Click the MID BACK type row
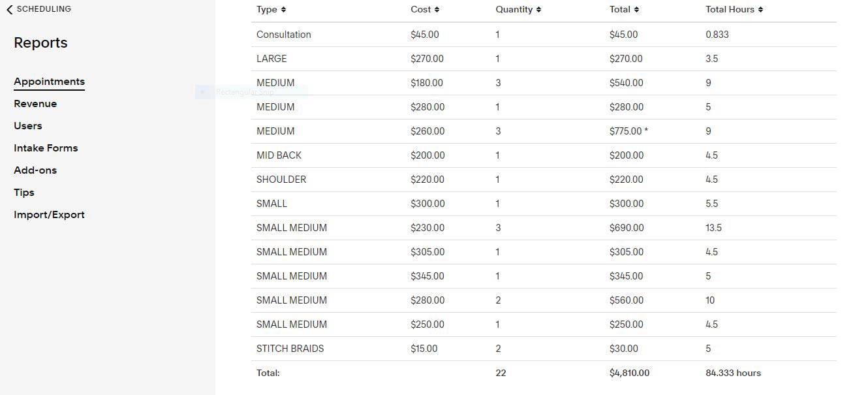This screenshot has width=868, height=395. (279, 155)
